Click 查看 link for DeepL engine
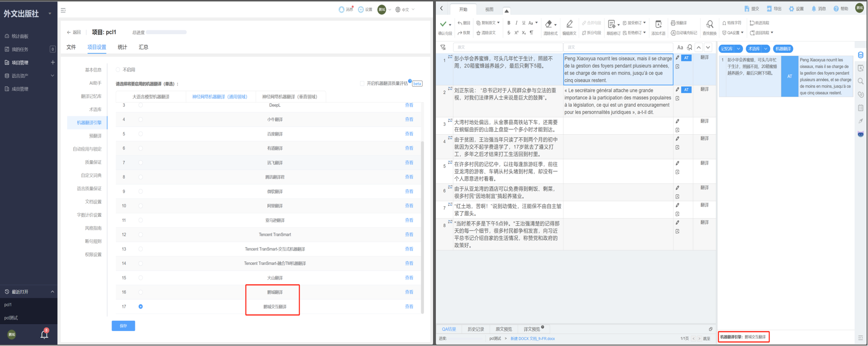This screenshot has width=868, height=346. pyautogui.click(x=409, y=105)
